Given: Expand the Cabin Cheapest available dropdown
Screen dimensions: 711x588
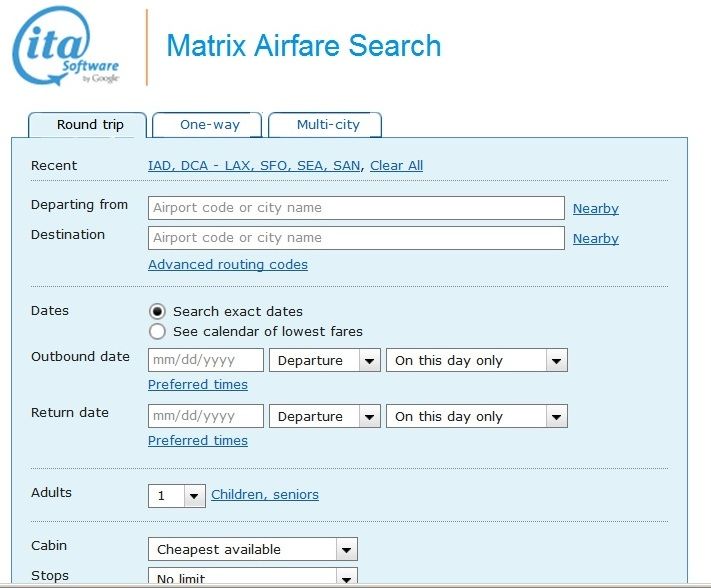Looking at the screenshot, I should [x=252, y=549].
